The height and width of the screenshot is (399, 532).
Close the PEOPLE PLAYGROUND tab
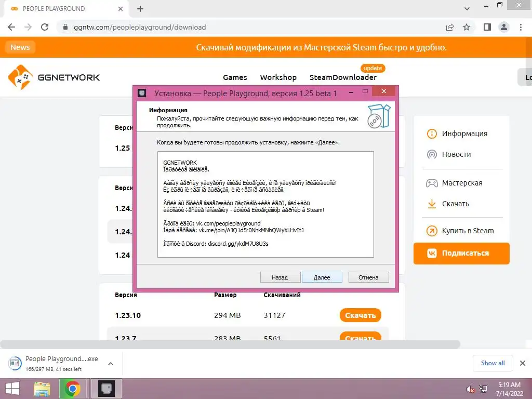pos(121,9)
